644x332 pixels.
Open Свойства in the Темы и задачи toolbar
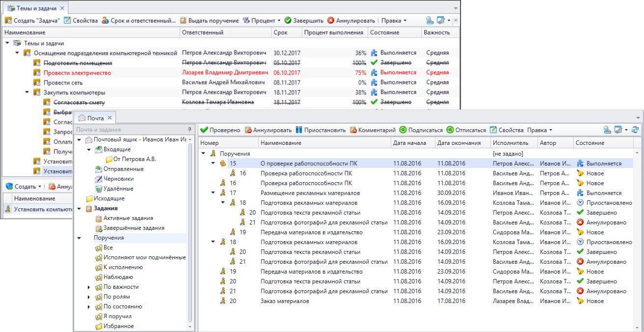click(81, 21)
